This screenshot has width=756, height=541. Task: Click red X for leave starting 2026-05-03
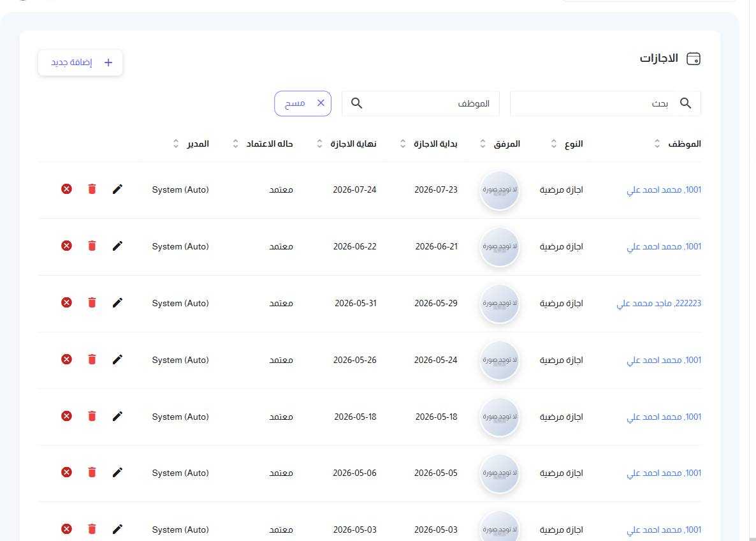coord(66,530)
